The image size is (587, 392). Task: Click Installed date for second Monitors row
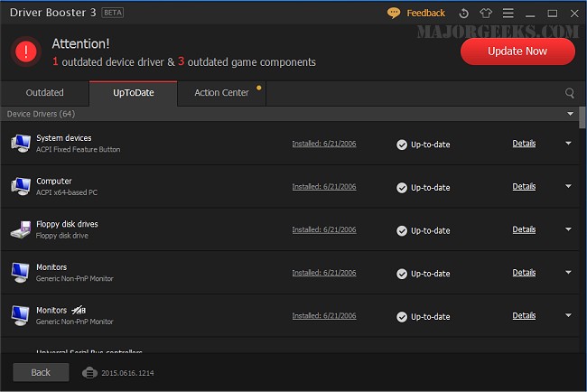[x=324, y=316]
